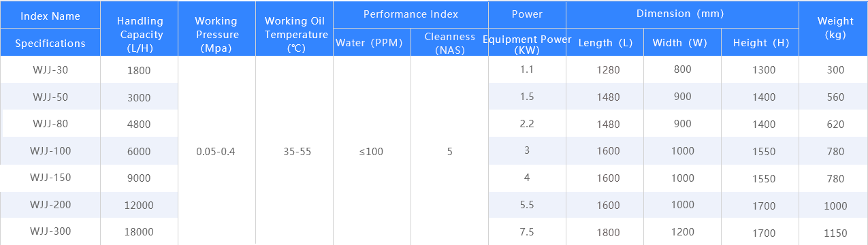
Task: Select the Length (L) sub-header
Action: [605, 43]
